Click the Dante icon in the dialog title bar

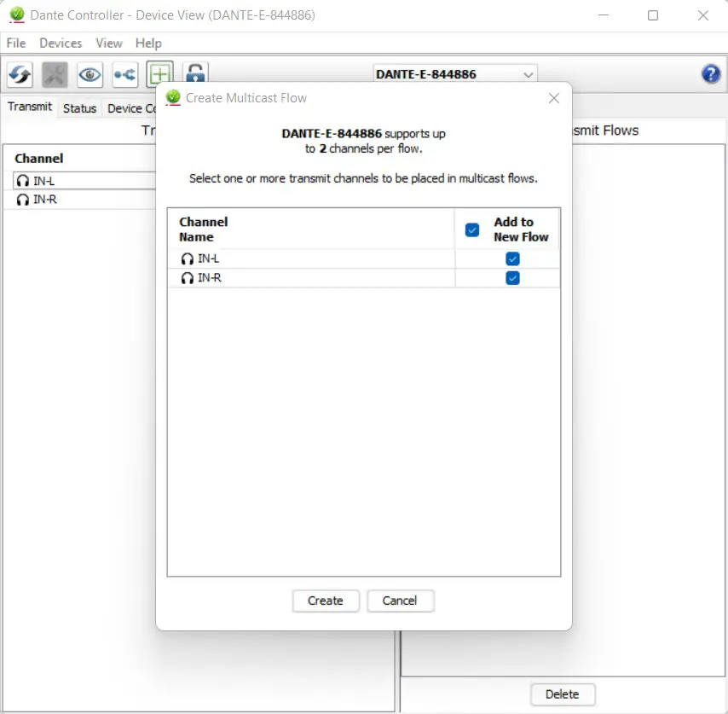171,98
